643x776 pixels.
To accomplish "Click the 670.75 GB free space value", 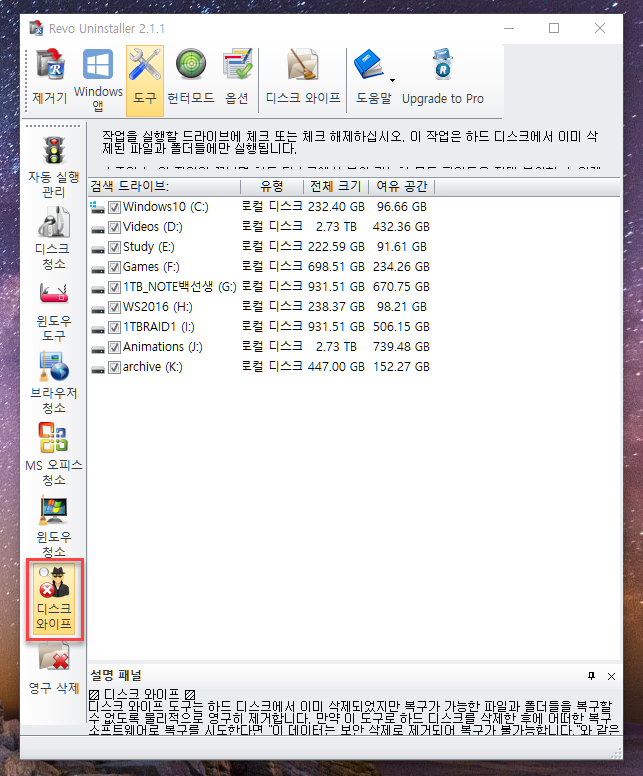I will coord(401,287).
